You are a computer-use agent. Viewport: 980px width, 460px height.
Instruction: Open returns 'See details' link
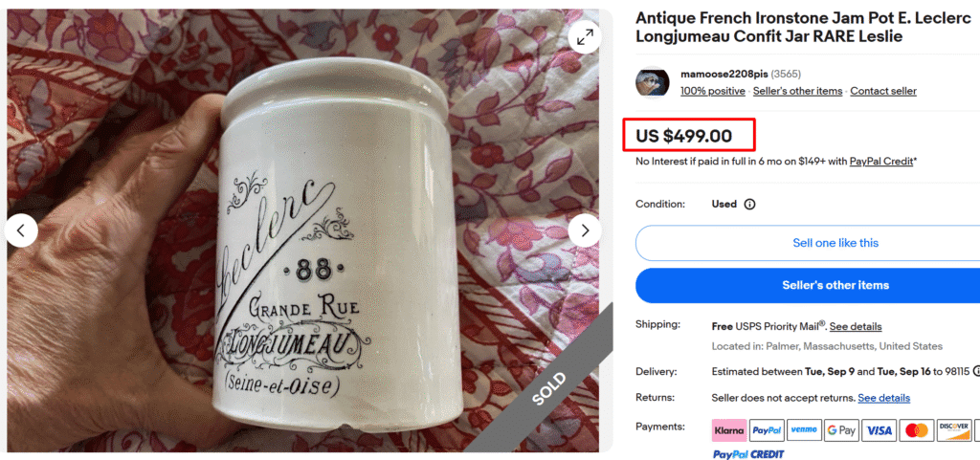[883, 398]
